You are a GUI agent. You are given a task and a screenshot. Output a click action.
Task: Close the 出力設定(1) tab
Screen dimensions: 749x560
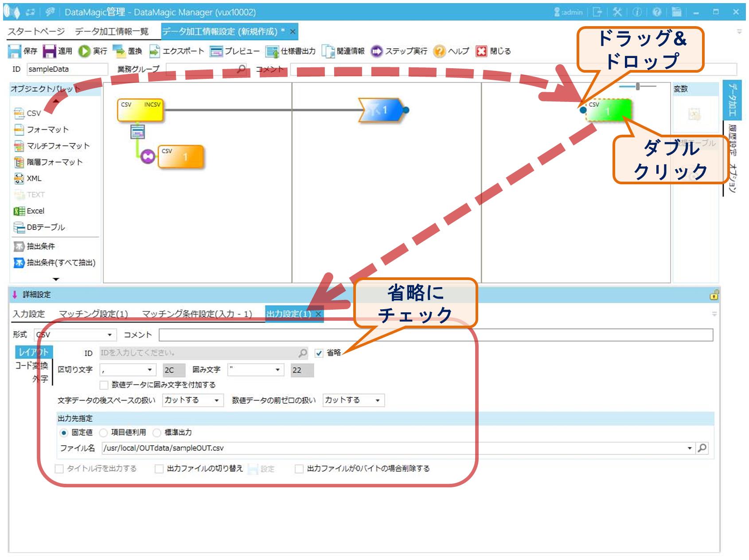pos(318,314)
